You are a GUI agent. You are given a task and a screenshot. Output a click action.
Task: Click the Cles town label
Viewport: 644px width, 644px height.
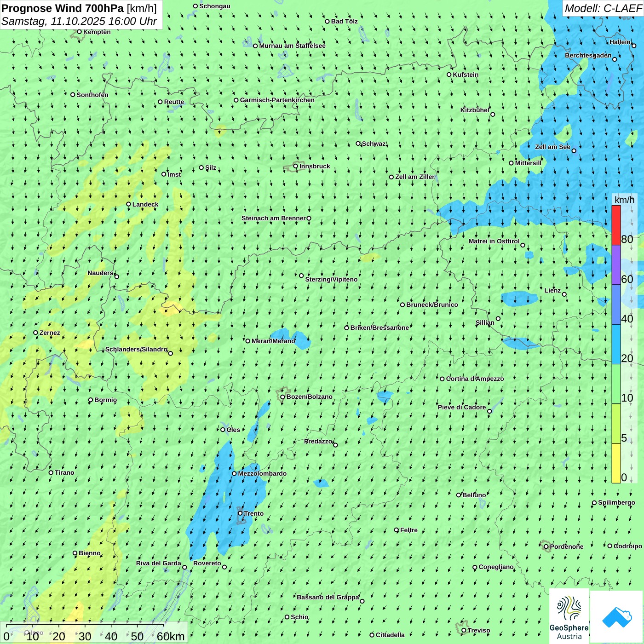[x=233, y=430]
